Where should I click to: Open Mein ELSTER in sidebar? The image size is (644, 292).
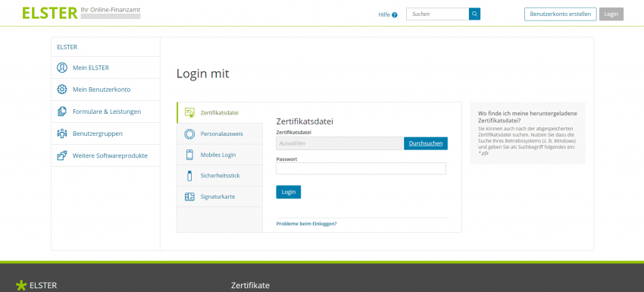pyautogui.click(x=105, y=68)
